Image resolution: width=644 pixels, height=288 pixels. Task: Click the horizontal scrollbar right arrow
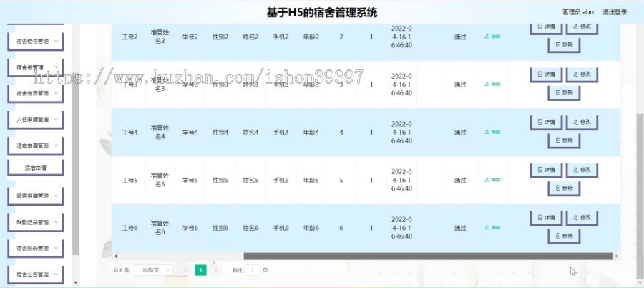click(617, 256)
